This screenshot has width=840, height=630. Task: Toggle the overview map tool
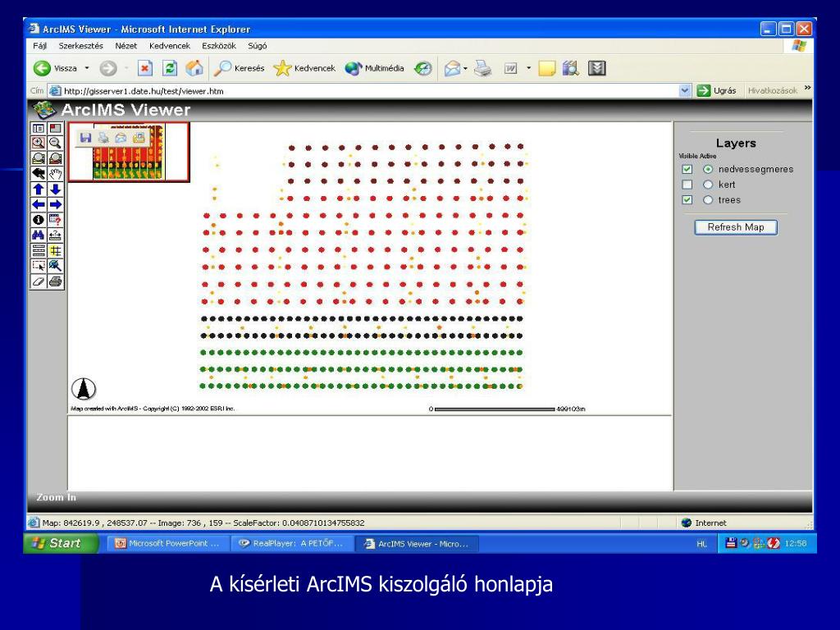point(55,129)
